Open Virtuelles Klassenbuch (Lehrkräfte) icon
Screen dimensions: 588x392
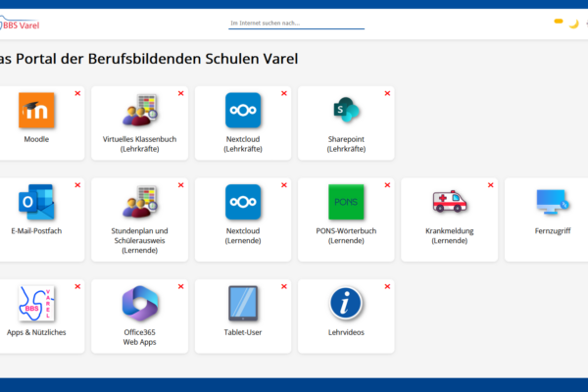140,111
